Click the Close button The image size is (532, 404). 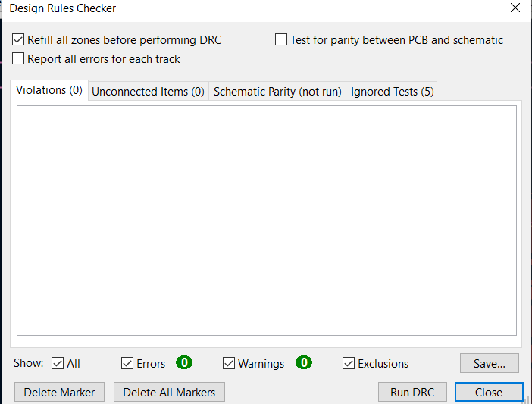(x=489, y=392)
